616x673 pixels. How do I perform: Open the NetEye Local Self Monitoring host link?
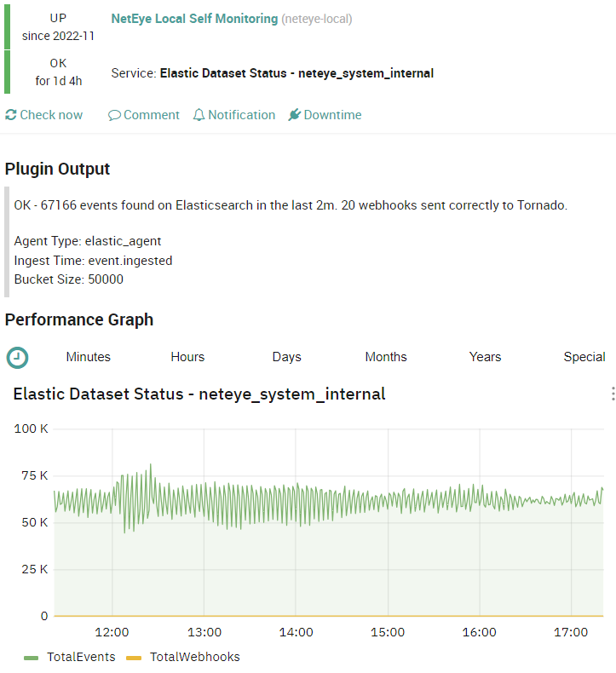[194, 19]
